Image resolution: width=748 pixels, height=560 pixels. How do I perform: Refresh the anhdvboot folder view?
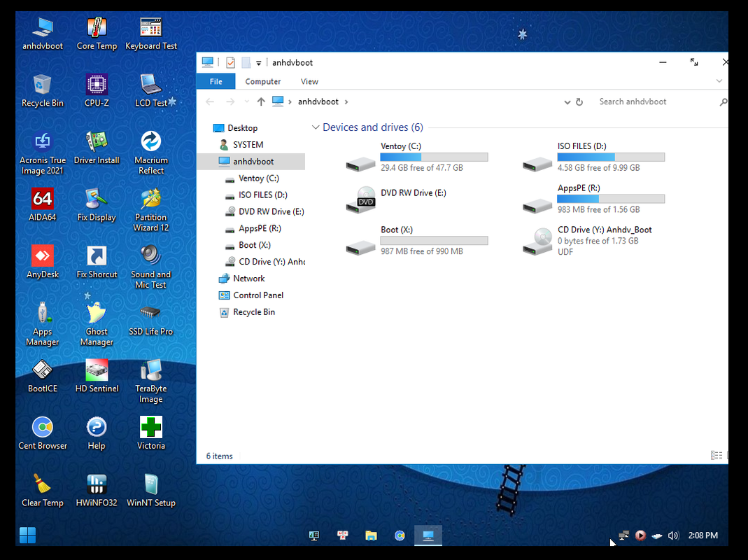tap(579, 102)
